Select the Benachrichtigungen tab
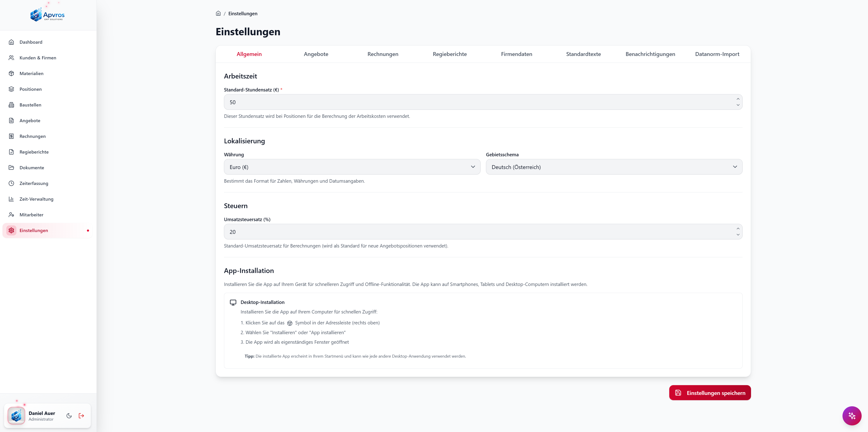 [x=650, y=54]
